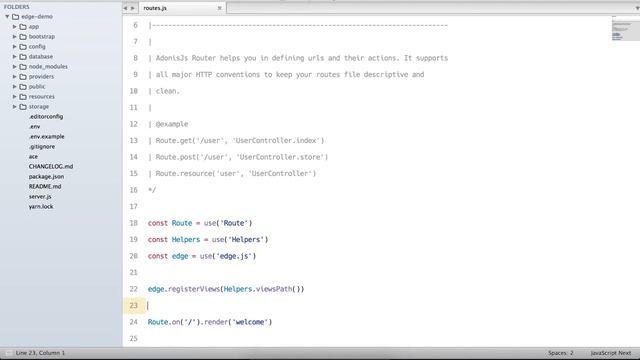Screen dimensions: 640x360
Task: Open README.md file
Action: [45, 187]
